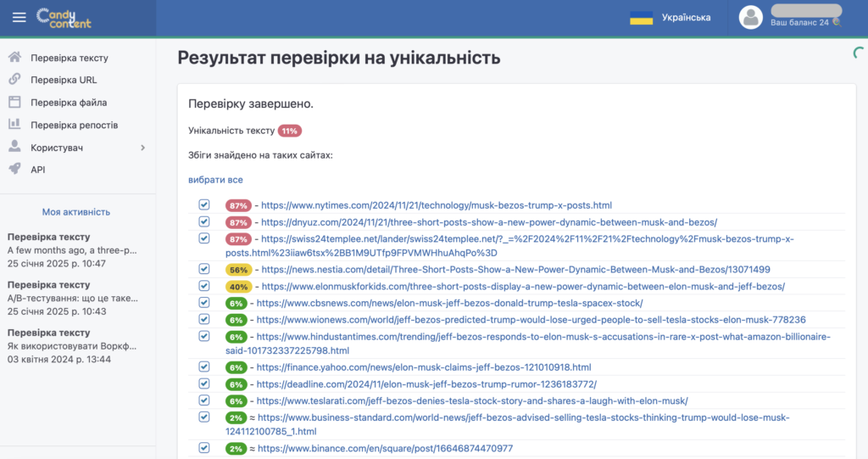Image resolution: width=868 pixels, height=459 pixels.
Task: Click the home icon beside Перевірка тексту
Action: tap(15, 57)
